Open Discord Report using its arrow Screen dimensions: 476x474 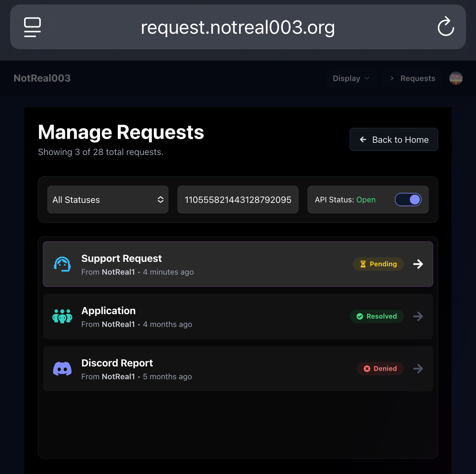[418, 369]
